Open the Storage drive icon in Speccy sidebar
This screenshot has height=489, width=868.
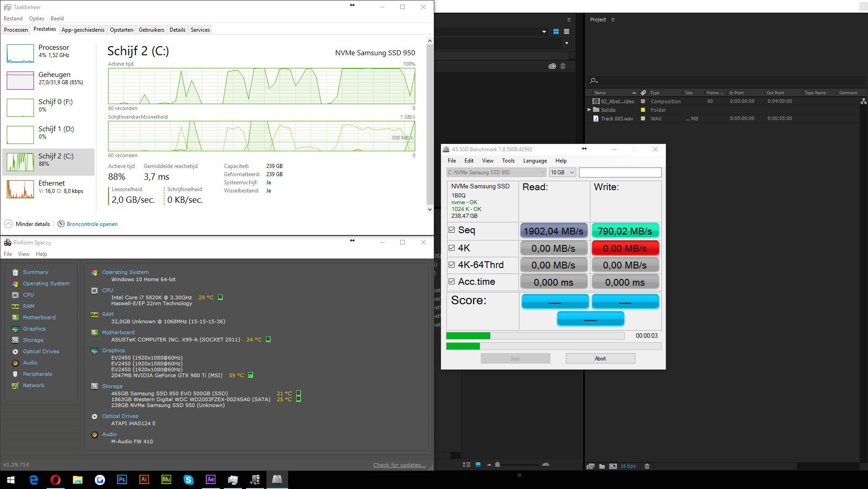[15, 340]
